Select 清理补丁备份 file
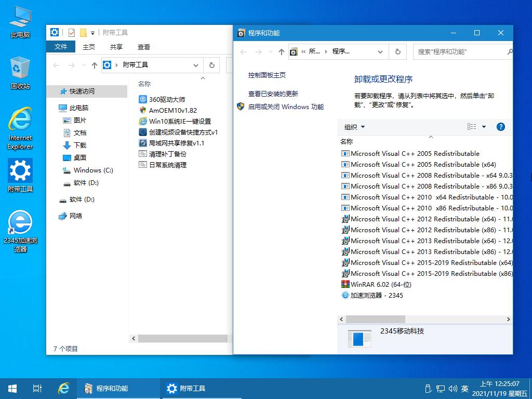This screenshot has width=532, height=399. point(163,154)
